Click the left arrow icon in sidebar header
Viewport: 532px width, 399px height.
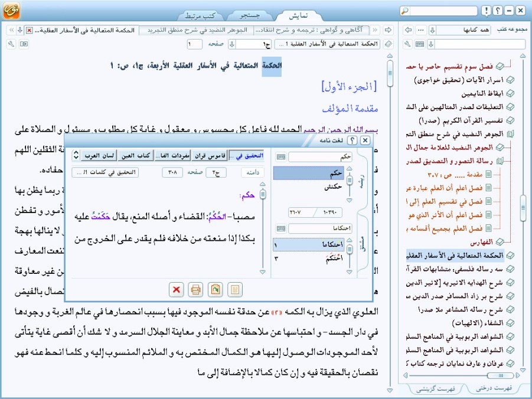(x=409, y=30)
